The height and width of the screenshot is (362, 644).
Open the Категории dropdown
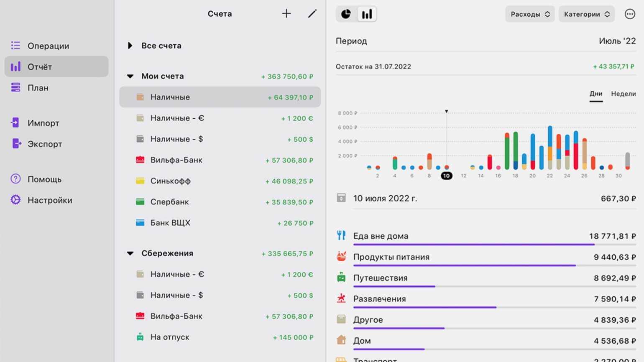(x=586, y=14)
